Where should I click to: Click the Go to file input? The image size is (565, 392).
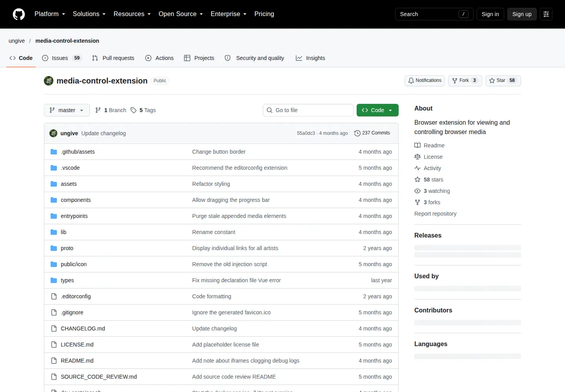click(308, 110)
